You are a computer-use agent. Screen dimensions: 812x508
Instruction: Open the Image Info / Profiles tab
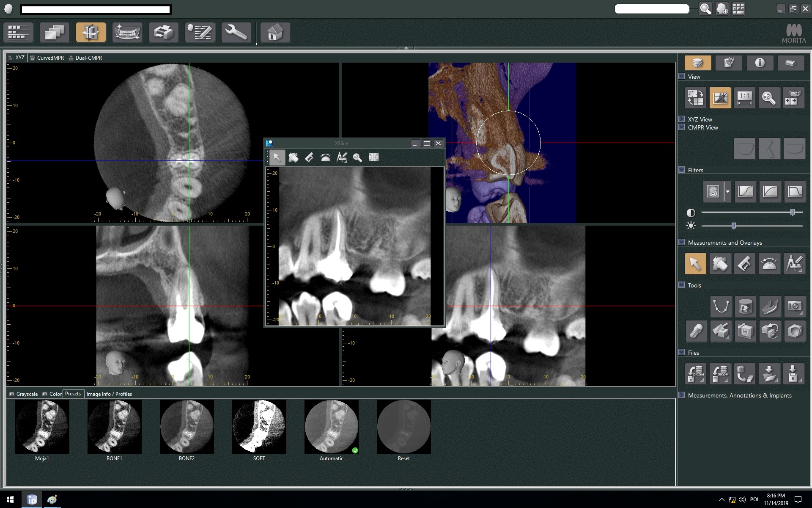click(x=109, y=394)
